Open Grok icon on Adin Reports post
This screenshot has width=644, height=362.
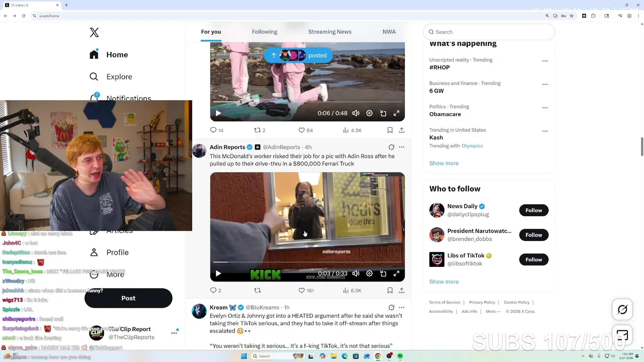pyautogui.click(x=391, y=147)
